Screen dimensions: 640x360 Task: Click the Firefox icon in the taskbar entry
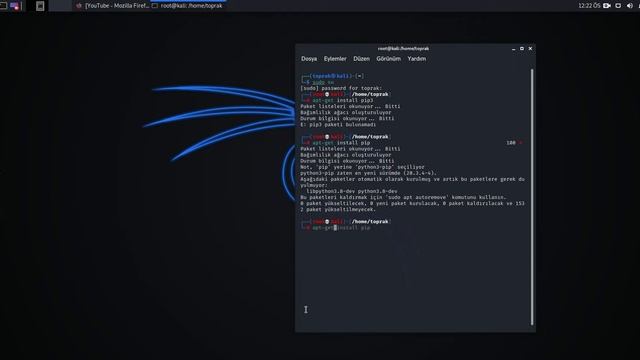[79, 6]
